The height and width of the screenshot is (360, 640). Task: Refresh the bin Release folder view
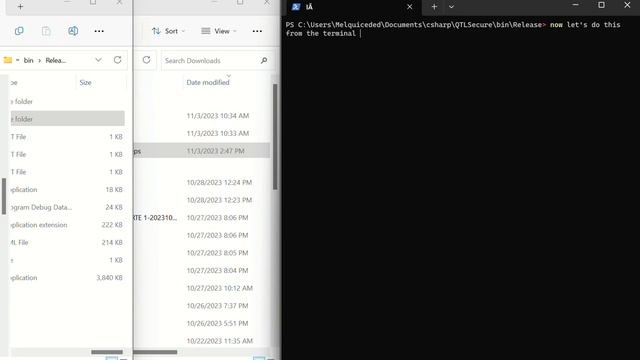118,60
